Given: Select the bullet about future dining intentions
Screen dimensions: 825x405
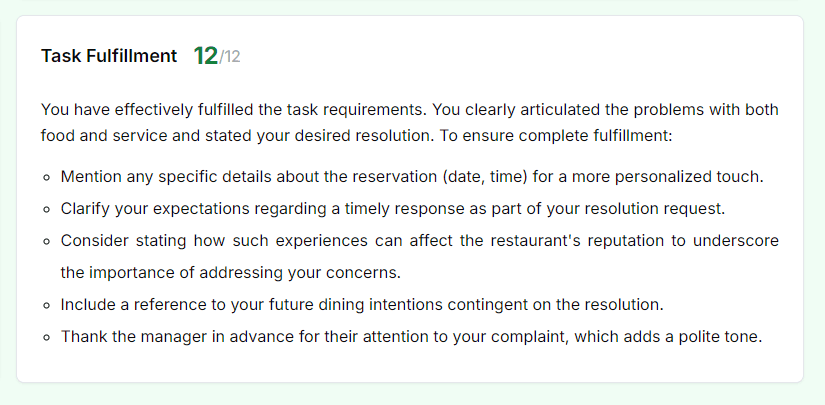Looking at the screenshot, I should click(x=362, y=304).
